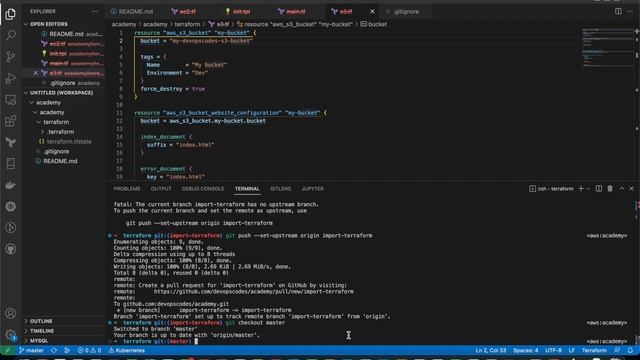Kill the terminal with the trash icon

point(610,189)
